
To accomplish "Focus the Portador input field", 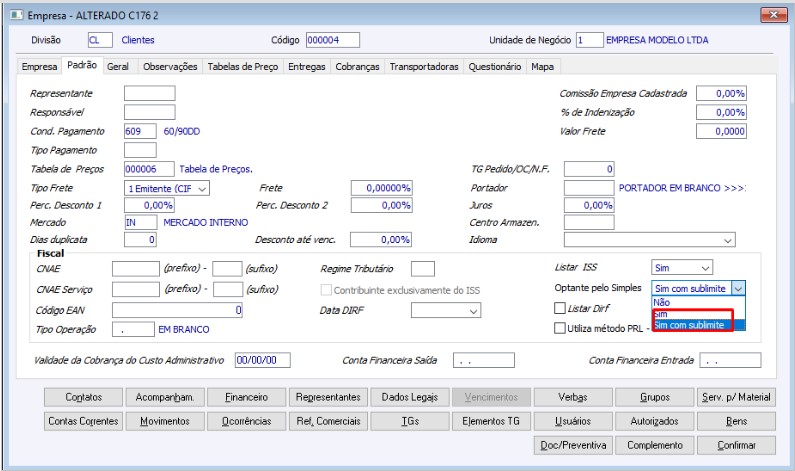I will (589, 188).
